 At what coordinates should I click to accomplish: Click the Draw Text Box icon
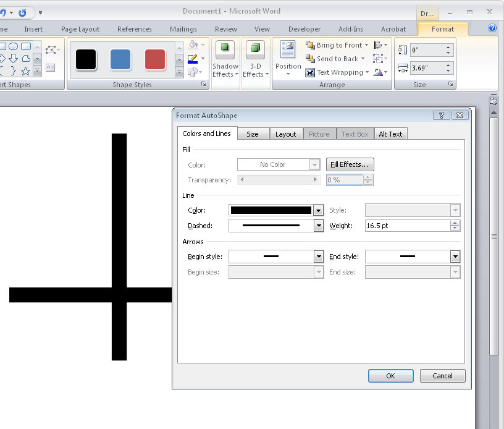(51, 67)
